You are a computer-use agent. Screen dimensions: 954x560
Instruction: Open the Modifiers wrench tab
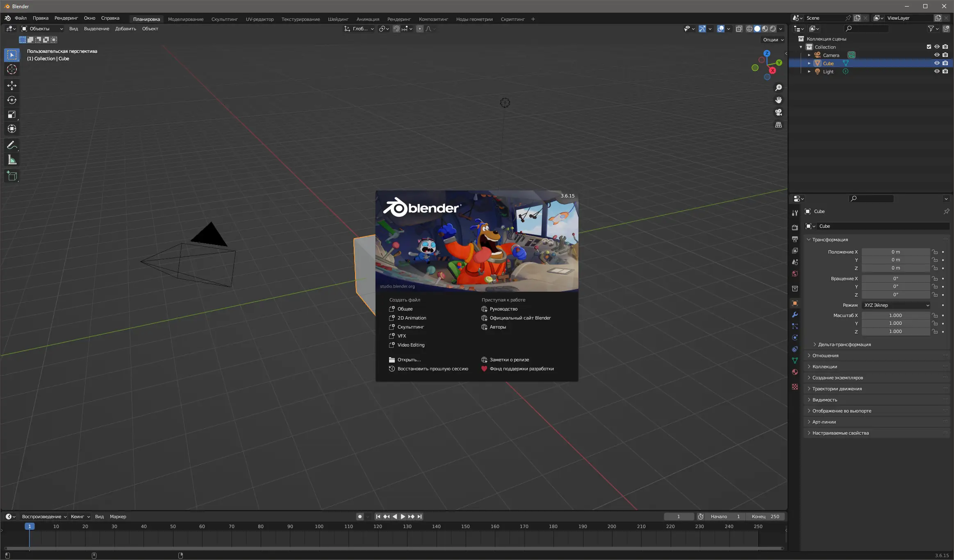(795, 315)
